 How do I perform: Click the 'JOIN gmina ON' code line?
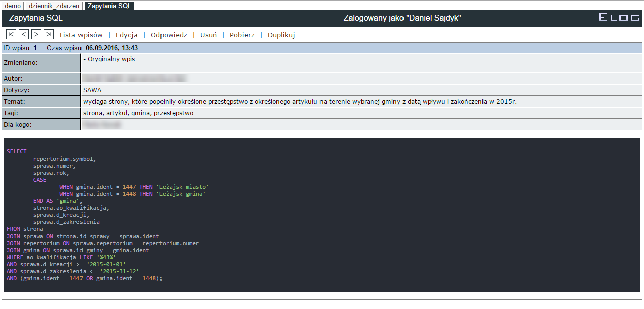pyautogui.click(x=78, y=250)
